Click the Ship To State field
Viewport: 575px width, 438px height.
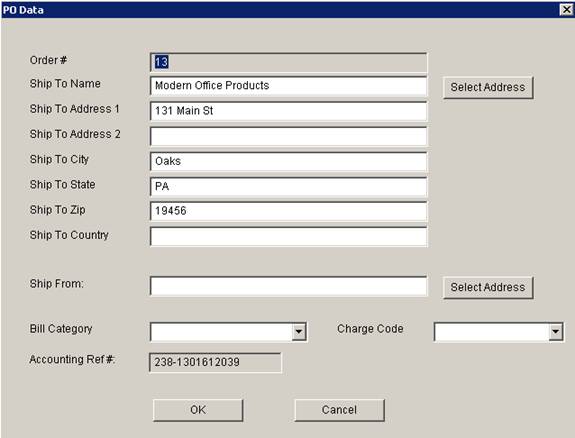pos(288,187)
